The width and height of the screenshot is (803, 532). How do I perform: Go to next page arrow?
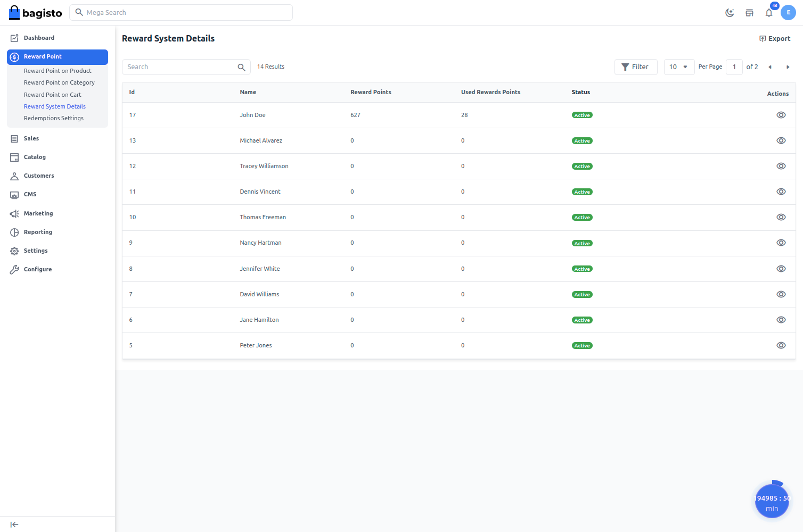(788, 67)
